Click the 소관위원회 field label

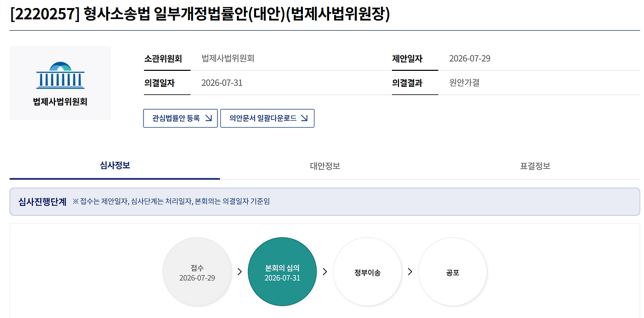pos(163,59)
